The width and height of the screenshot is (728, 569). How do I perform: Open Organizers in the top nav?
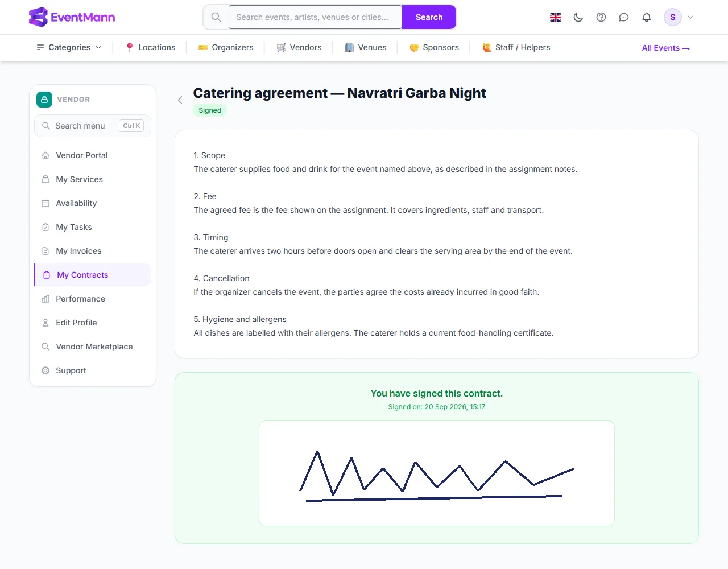(x=226, y=47)
